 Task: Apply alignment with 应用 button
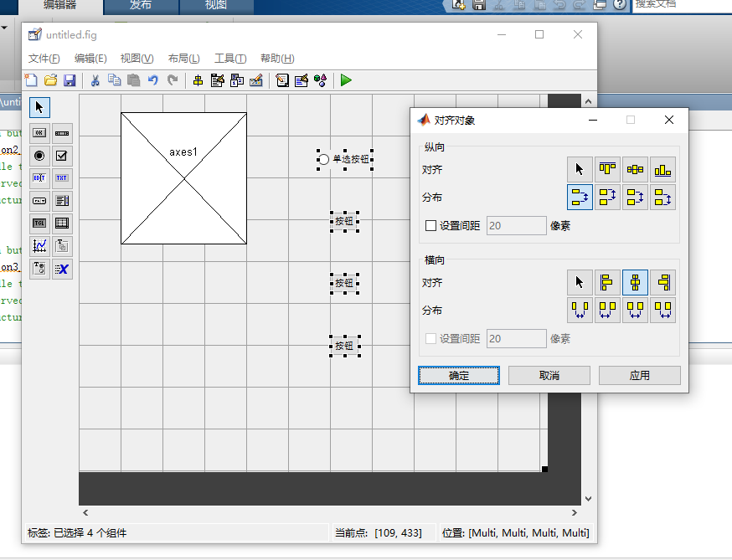[x=640, y=376]
